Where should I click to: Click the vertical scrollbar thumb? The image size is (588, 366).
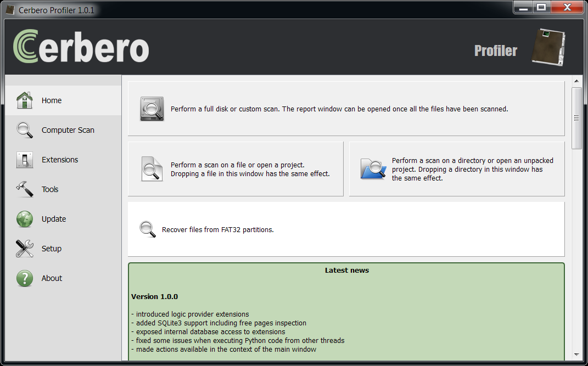(x=577, y=119)
